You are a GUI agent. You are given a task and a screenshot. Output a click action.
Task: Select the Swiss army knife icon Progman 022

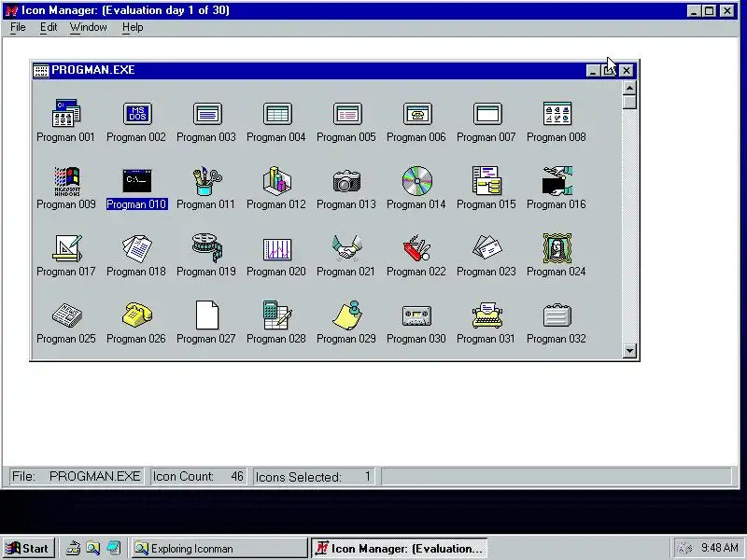point(416,247)
